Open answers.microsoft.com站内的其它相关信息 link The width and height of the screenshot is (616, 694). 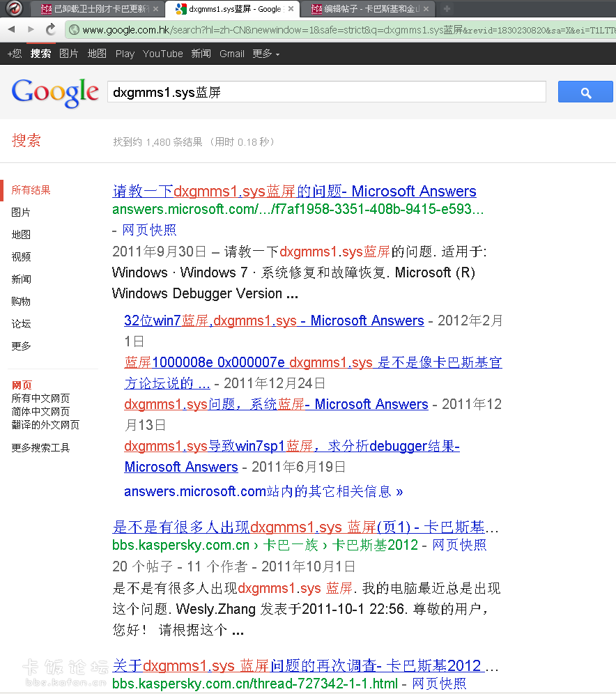(263, 491)
